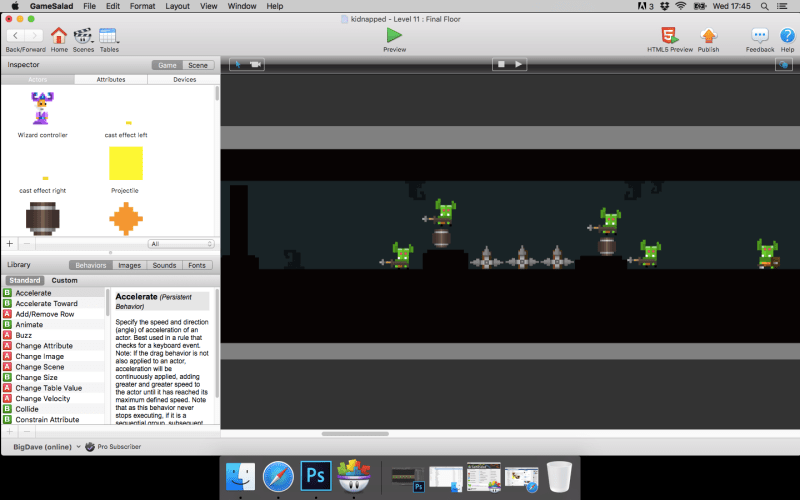Switch Inspector to Scene mode
This screenshot has width=800, height=500.
pyautogui.click(x=198, y=65)
